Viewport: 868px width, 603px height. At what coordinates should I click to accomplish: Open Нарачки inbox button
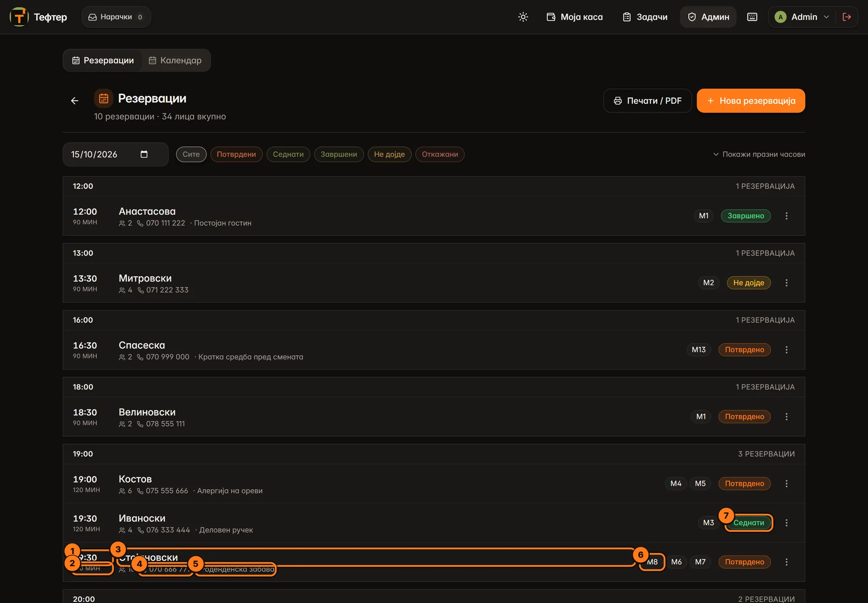point(116,17)
